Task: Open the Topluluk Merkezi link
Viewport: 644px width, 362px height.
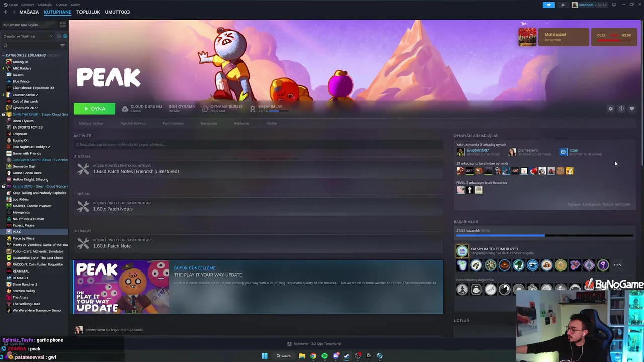Action: [x=133, y=123]
